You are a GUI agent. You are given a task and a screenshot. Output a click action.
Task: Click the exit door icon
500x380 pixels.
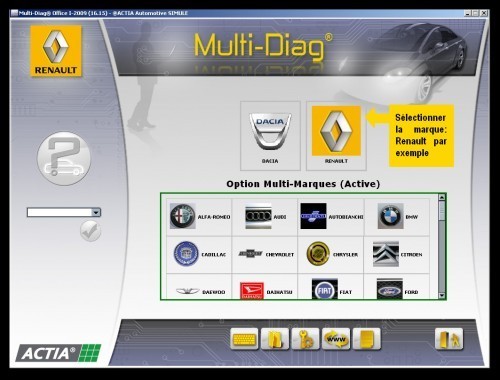click(449, 339)
